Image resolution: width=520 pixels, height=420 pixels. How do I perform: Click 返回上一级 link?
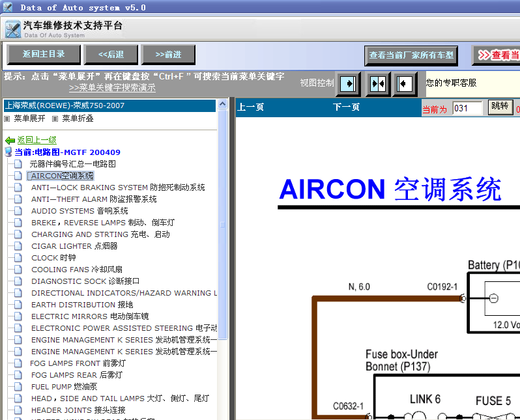(x=36, y=140)
